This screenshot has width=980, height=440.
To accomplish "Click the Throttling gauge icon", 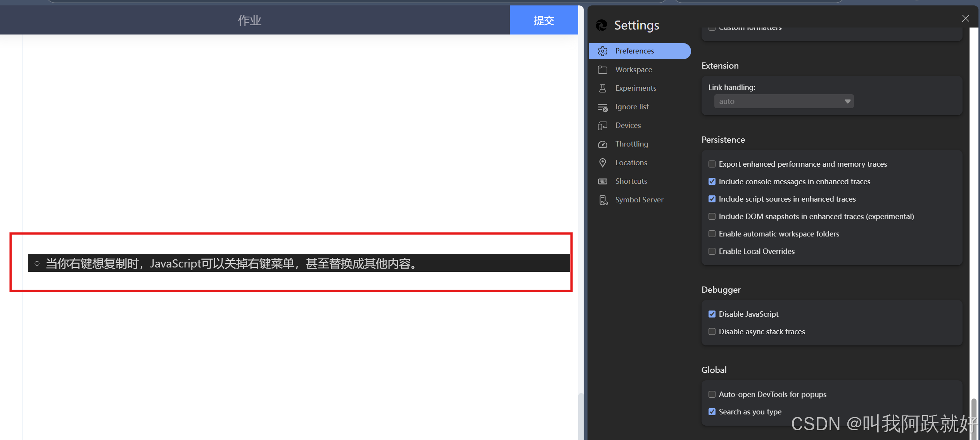I will [x=602, y=144].
